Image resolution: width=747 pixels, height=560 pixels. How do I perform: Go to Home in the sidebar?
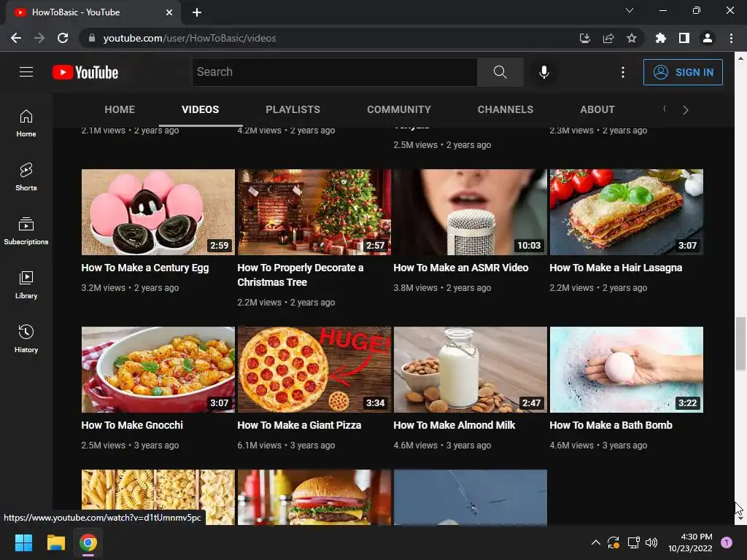26,122
